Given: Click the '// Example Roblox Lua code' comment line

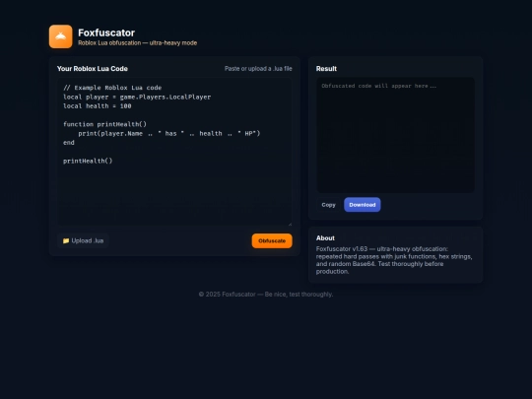Looking at the screenshot, I should 112,88.
